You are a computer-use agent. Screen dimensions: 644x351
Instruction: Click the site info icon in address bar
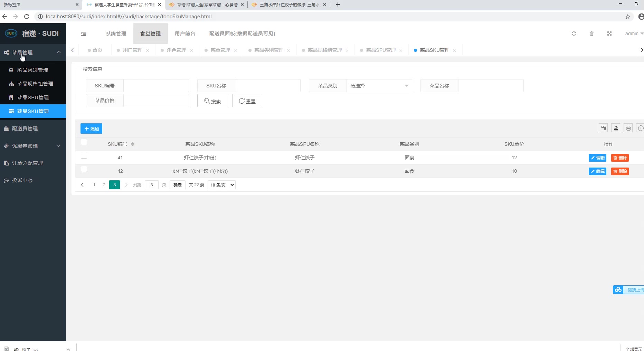pyautogui.click(x=40, y=17)
